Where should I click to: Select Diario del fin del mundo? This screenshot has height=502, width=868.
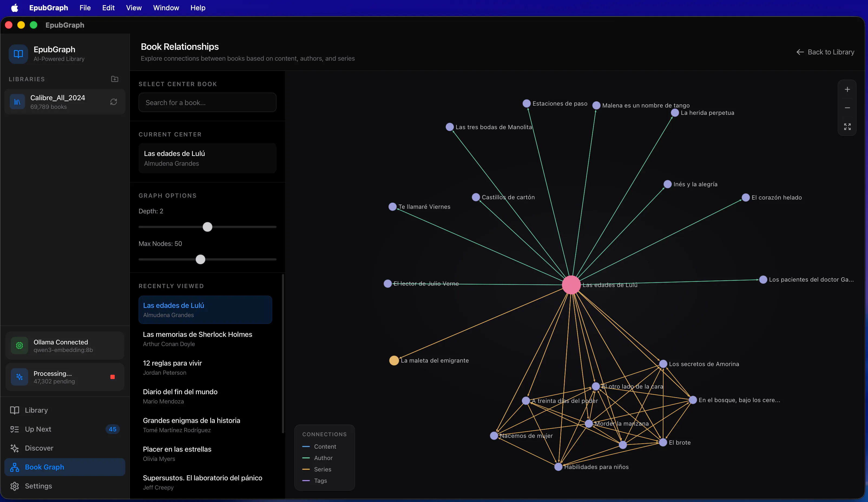coord(205,396)
